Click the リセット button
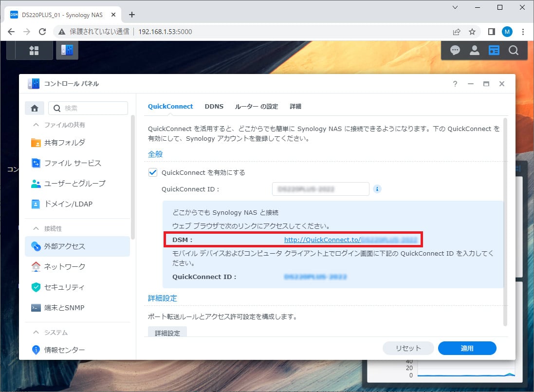Viewport: 534px width, 392px height. point(408,348)
